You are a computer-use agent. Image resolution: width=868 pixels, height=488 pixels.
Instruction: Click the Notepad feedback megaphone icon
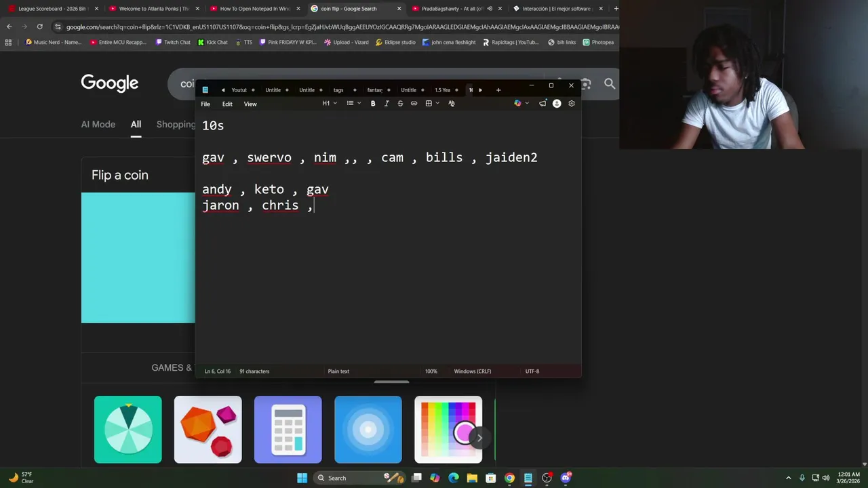point(542,104)
